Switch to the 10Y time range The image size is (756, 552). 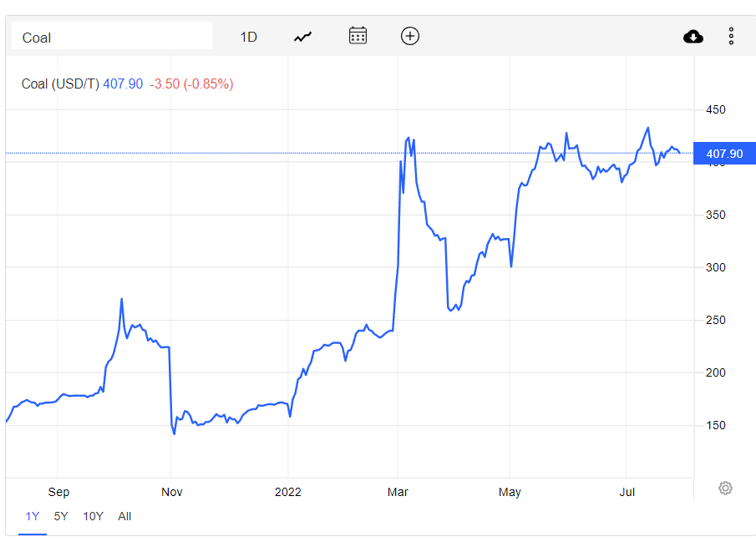click(x=93, y=516)
